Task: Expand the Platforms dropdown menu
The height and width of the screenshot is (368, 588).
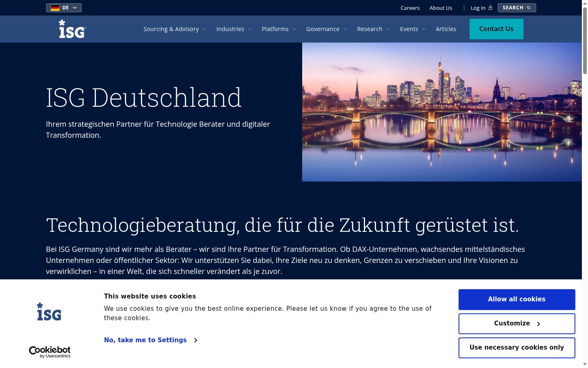Action: tap(279, 29)
